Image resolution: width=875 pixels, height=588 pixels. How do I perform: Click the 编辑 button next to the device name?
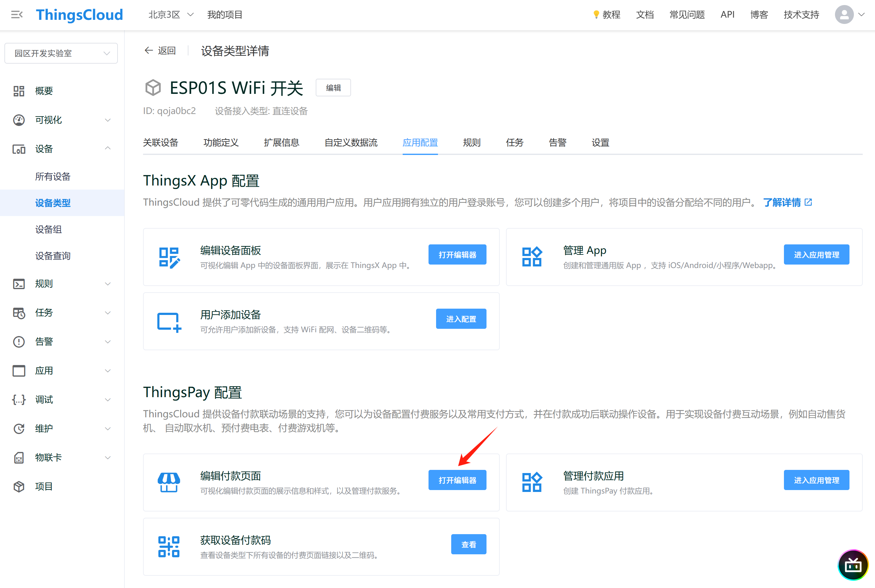click(x=333, y=88)
